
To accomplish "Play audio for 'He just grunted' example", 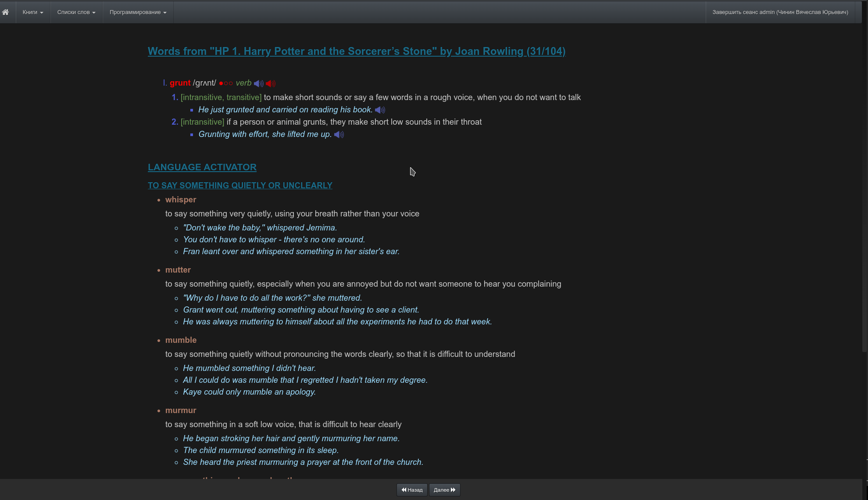I will [380, 110].
